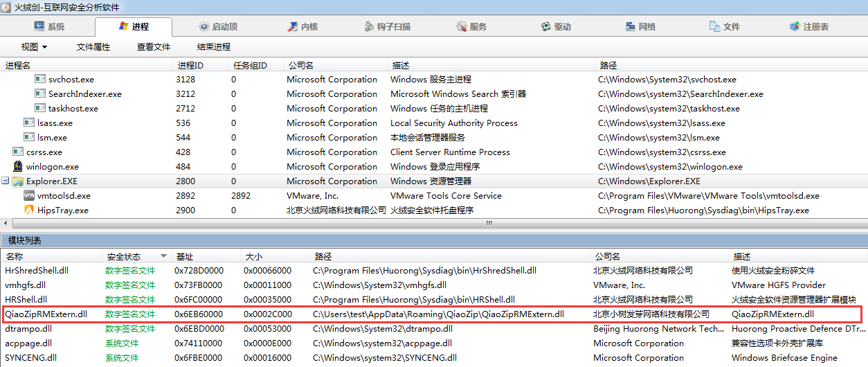Open the 视图 dropdown menu
This screenshot has width=868, height=367.
coord(34,47)
